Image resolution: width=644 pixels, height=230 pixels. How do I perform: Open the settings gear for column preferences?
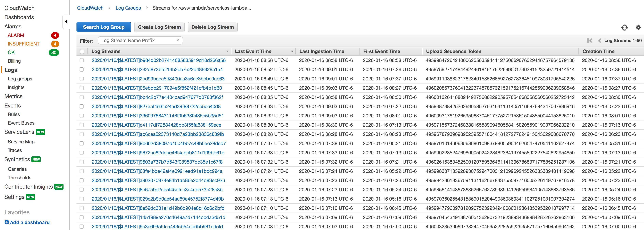coord(638,28)
